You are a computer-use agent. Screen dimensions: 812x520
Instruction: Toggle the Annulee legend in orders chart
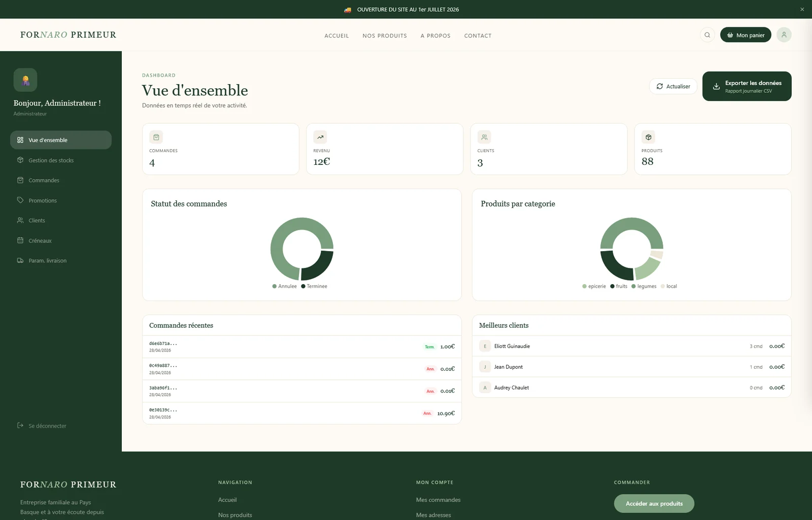(285, 286)
